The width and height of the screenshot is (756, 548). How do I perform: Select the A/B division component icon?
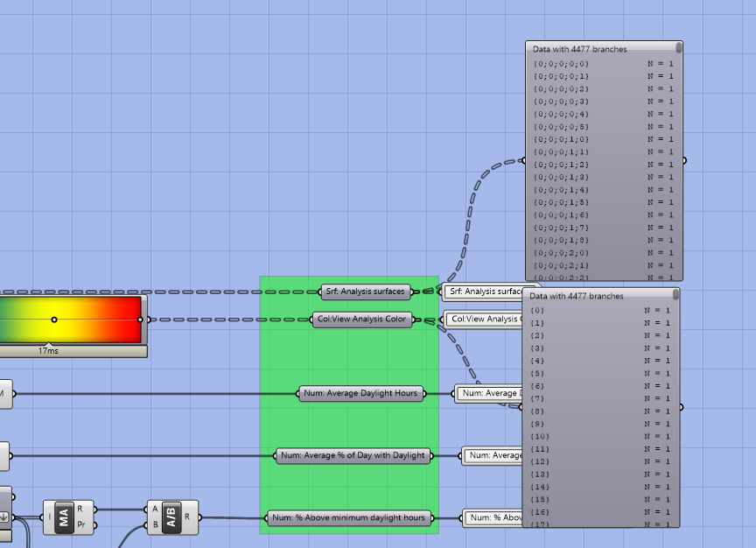coord(171,517)
